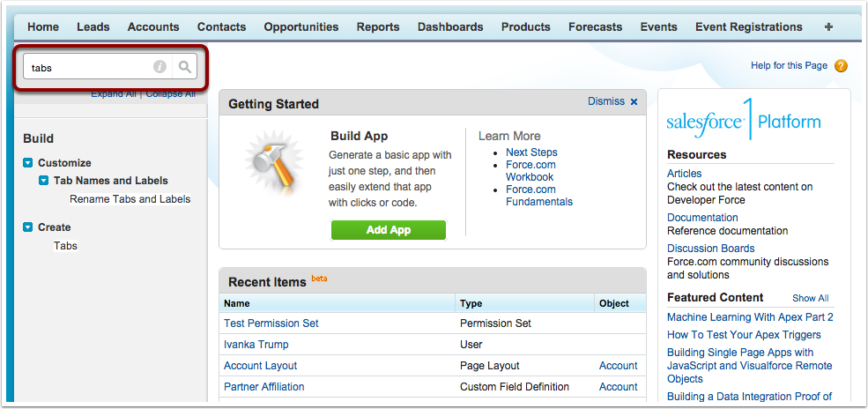Click the Salesforce1 Platform logo
Viewport: 868px width, 409px height.
(x=744, y=120)
